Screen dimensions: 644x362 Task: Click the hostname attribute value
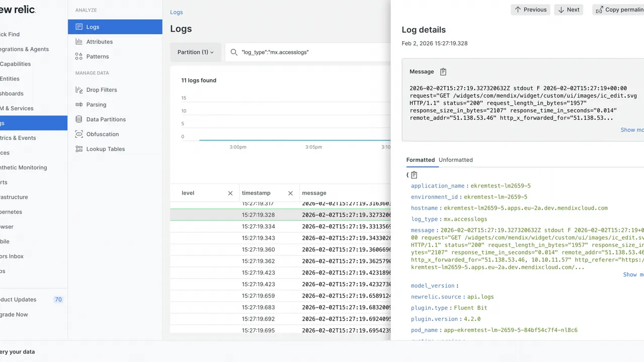(x=526, y=208)
